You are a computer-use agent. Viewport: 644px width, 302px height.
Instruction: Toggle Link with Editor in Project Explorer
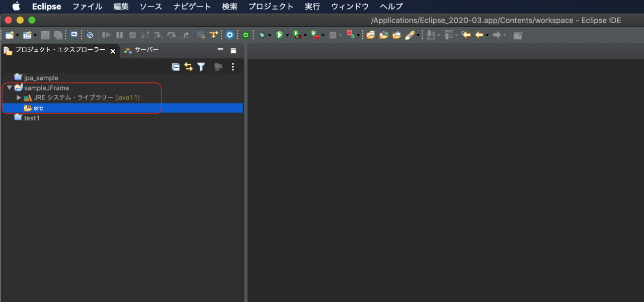[x=188, y=67]
